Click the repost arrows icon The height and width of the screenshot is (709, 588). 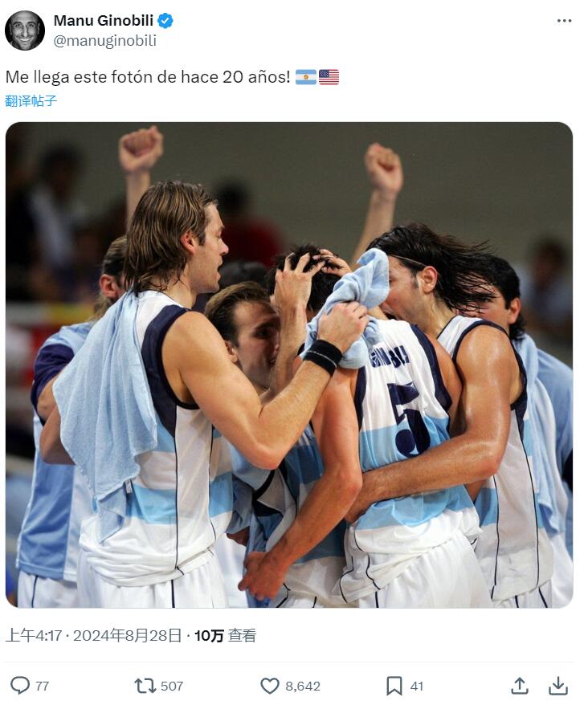[145, 686]
